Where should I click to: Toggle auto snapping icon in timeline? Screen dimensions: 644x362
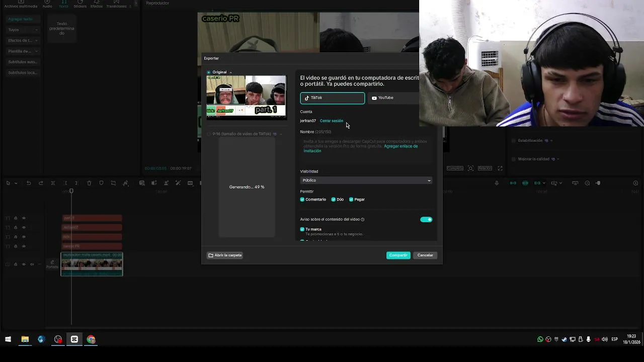point(525,183)
